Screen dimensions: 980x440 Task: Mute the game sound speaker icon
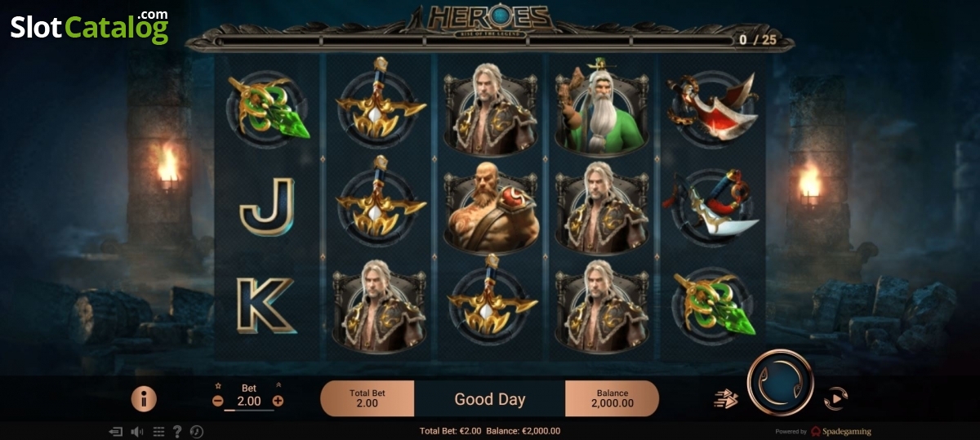[137, 431]
